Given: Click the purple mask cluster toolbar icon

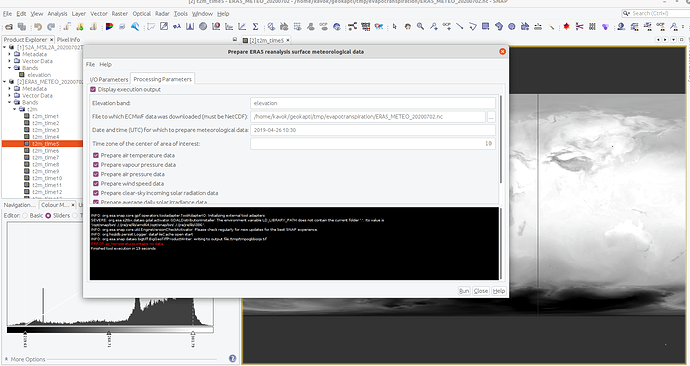Looking at the screenshot, I should 606,27.
